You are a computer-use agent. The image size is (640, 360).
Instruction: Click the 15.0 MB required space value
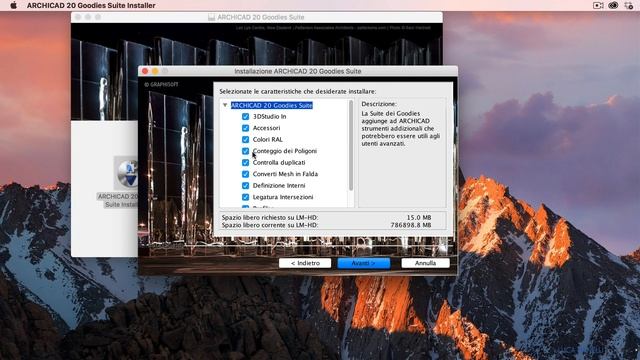pyautogui.click(x=419, y=218)
